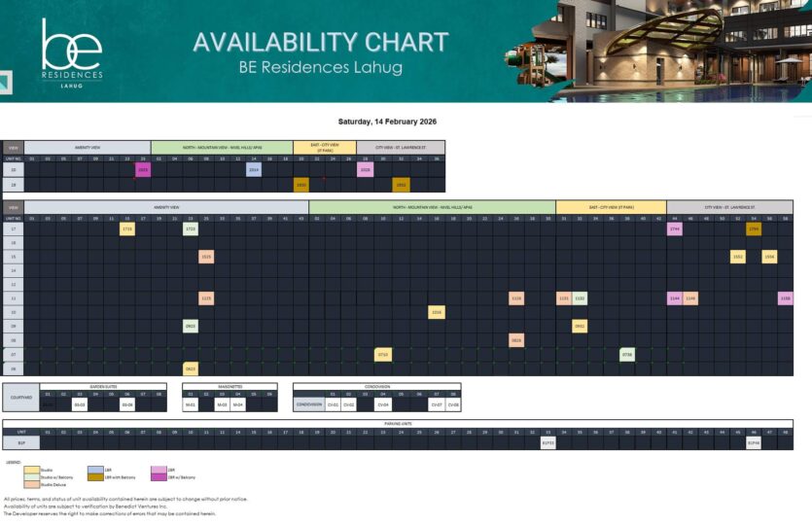The height and width of the screenshot is (525, 812).
Task: Click the B1P parking row label
Action: click(21, 443)
